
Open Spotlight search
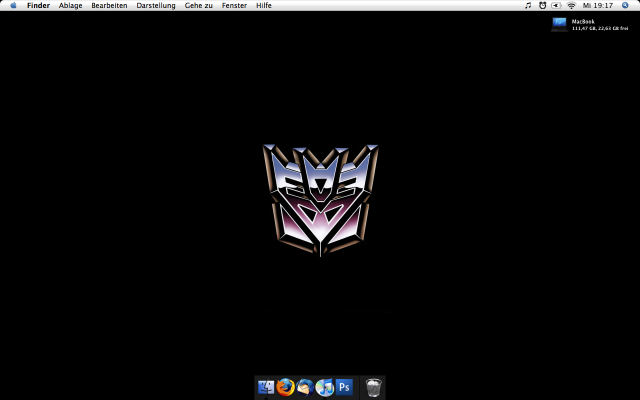click(625, 5)
